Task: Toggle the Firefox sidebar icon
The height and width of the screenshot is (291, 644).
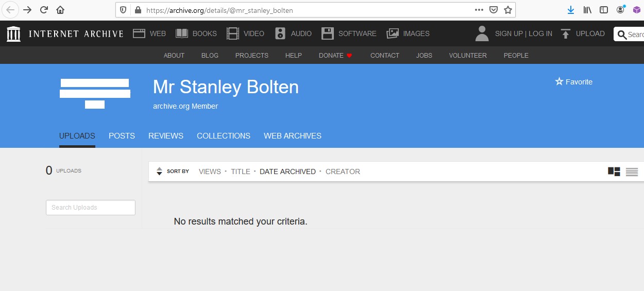Action: (x=604, y=10)
